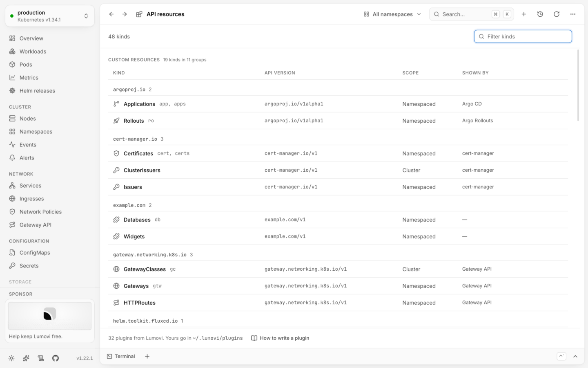Click the sparkles icon in the sidebar footer
Image resolution: width=588 pixels, height=368 pixels.
click(26, 358)
